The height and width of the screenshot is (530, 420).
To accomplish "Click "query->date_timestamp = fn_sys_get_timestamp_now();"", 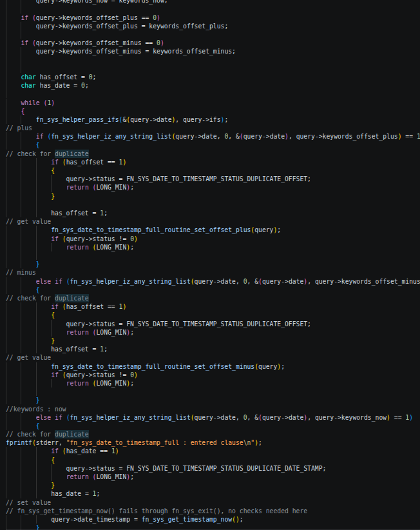I will [x=147, y=520].
